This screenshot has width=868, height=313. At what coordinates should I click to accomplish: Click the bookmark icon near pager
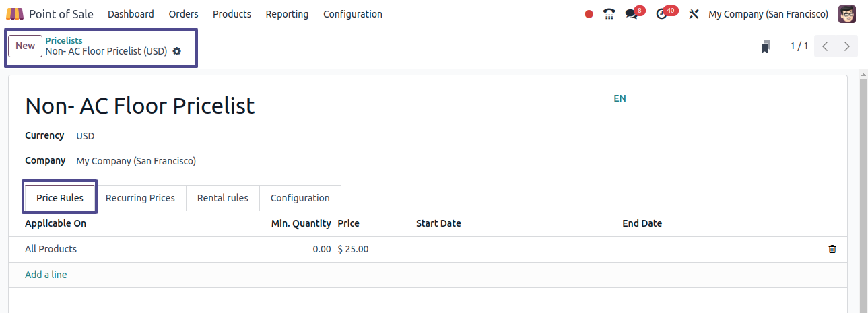pos(765,46)
